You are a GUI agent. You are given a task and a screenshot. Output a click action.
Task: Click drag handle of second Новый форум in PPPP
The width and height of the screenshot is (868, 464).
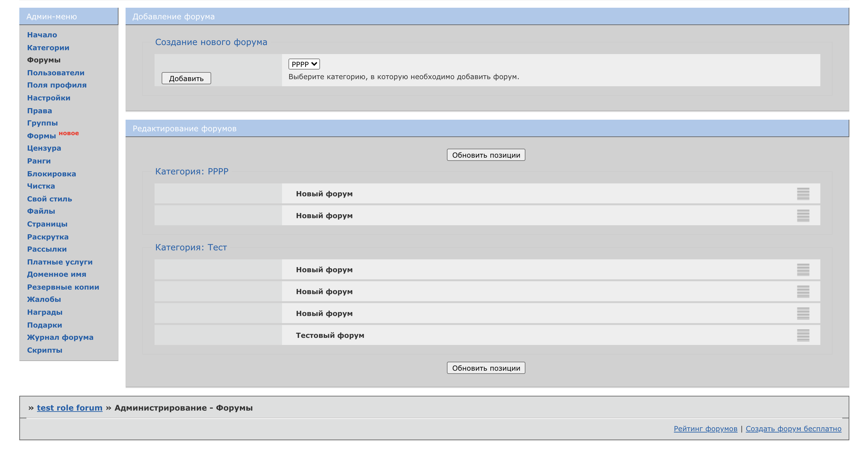[x=803, y=216]
